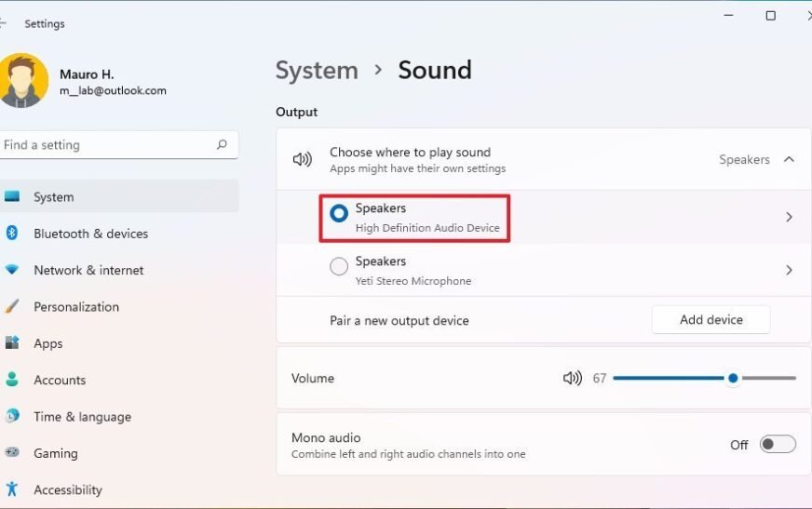The width and height of the screenshot is (812, 509).
Task: Click the Gaming controller icon
Action: [12, 452]
